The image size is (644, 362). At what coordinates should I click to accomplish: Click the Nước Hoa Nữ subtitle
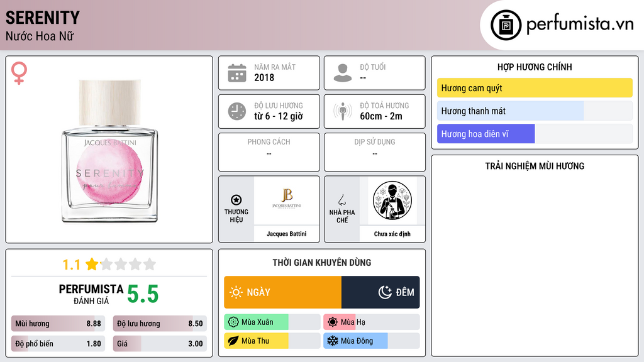(x=40, y=36)
